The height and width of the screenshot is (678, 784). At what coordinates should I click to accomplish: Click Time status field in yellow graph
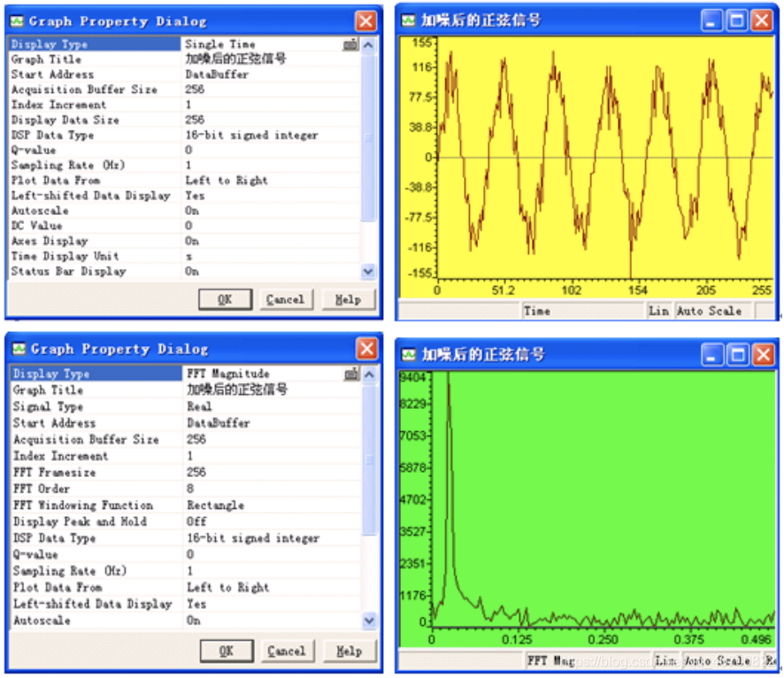point(583,311)
